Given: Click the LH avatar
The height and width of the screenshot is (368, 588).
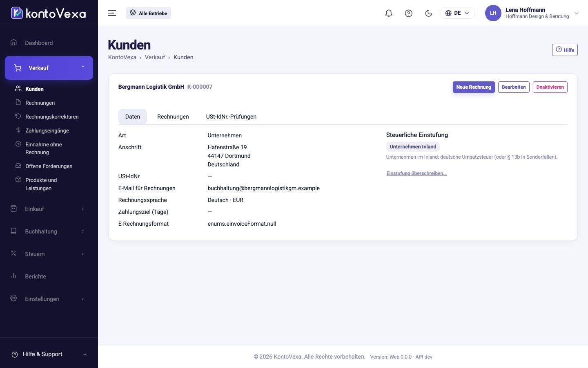Looking at the screenshot, I should click(493, 13).
